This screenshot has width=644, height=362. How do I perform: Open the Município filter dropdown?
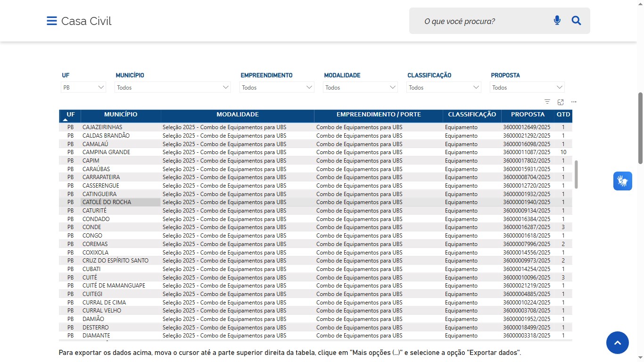coord(173,87)
